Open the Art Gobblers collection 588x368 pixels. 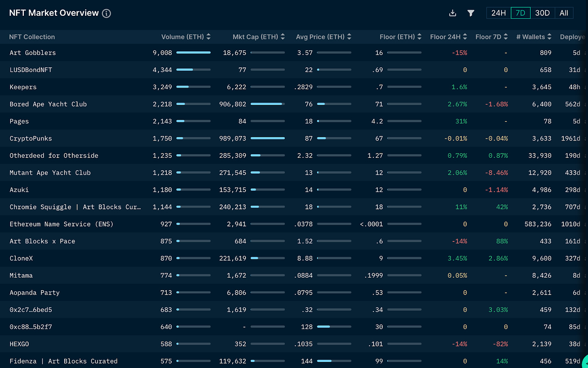click(x=33, y=53)
